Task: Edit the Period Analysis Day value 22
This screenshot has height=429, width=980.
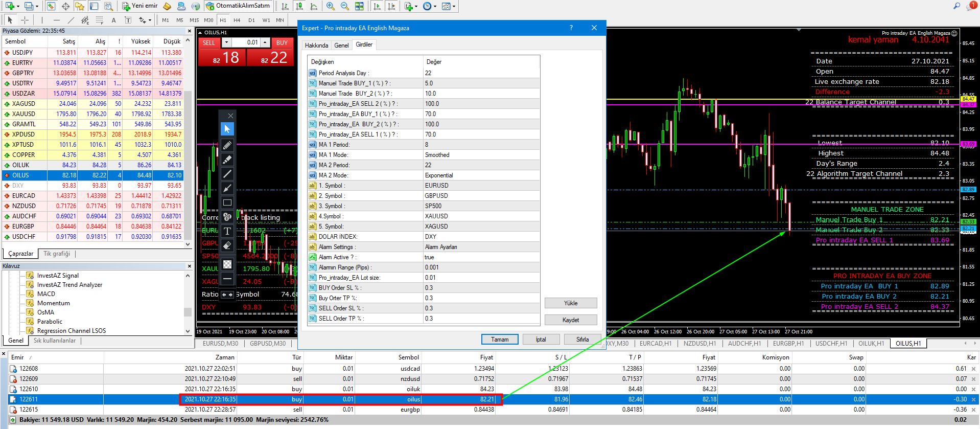Action: (481, 73)
